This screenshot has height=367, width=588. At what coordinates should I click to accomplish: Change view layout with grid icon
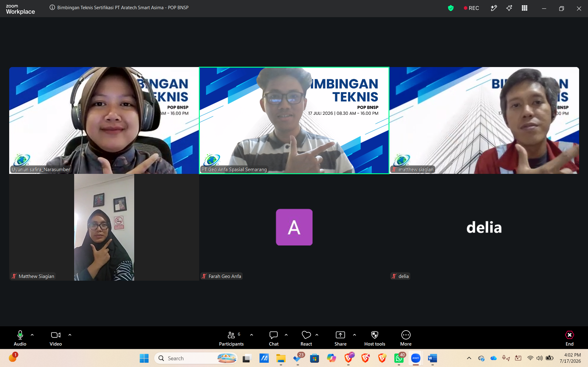[525, 8]
